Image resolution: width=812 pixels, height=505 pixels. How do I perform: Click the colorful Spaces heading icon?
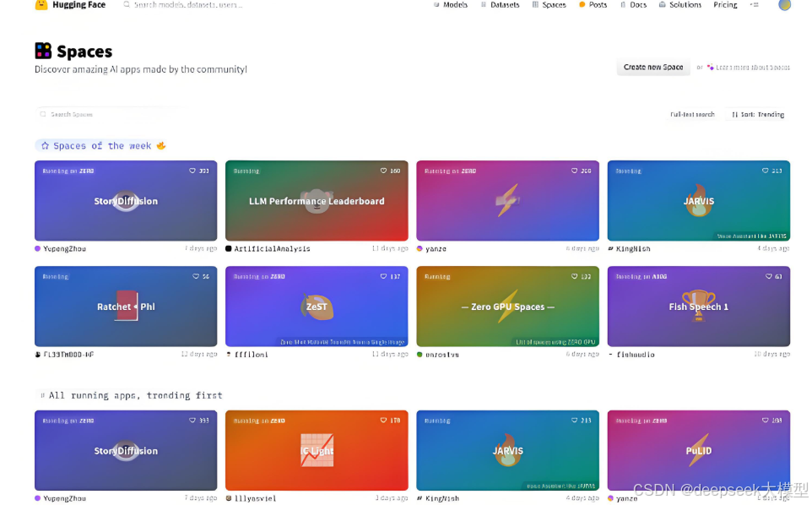[x=44, y=51]
